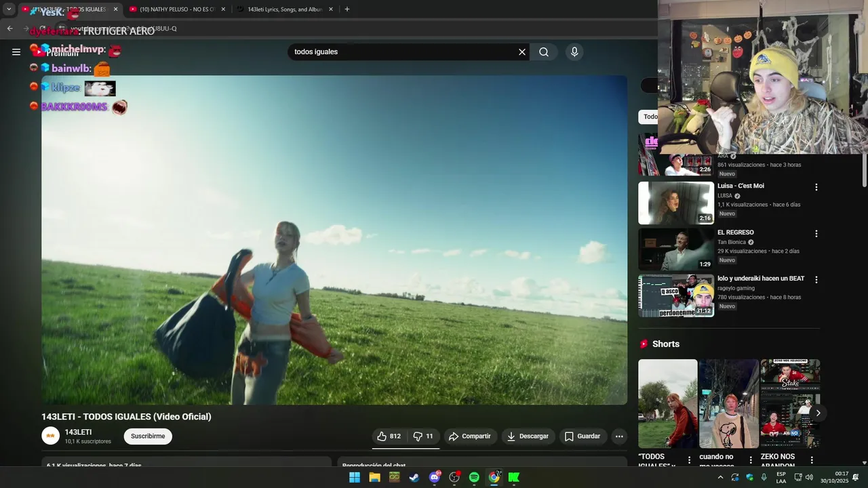Image resolution: width=868 pixels, height=488 pixels.
Task: Open options menu for 'Luisa - C'est Moi'
Action: click(x=816, y=187)
